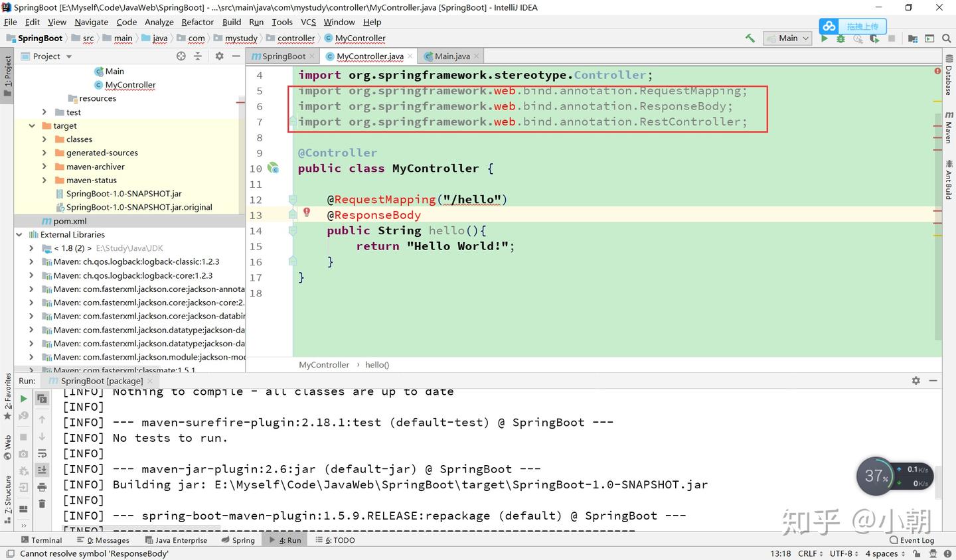Screen dimensions: 956x560
Task: Collapse the target folder
Action: 32,125
